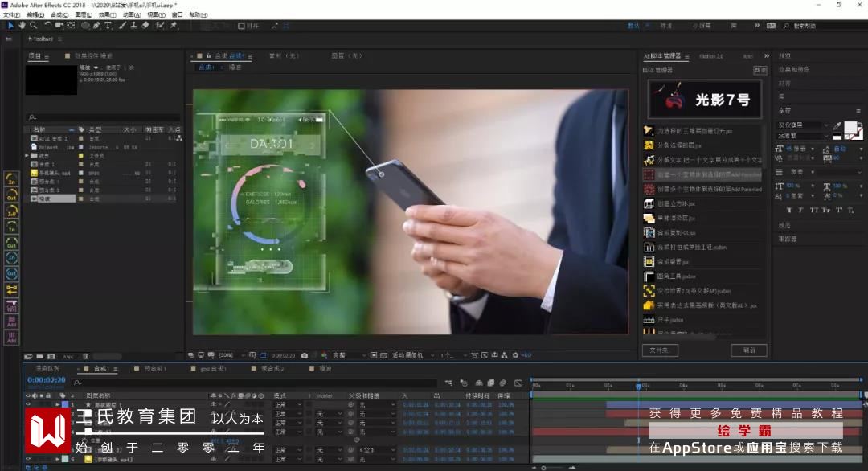Click the Project panel search field
The height and width of the screenshot is (471, 868).
104,117
